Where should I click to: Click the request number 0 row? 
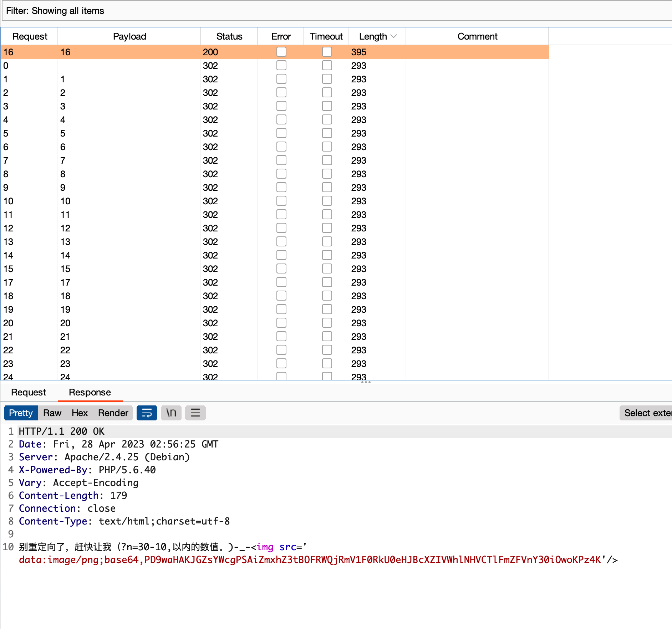click(x=275, y=66)
